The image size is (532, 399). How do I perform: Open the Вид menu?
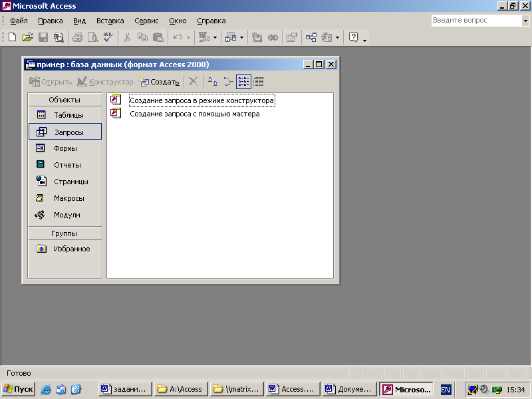[x=79, y=21]
